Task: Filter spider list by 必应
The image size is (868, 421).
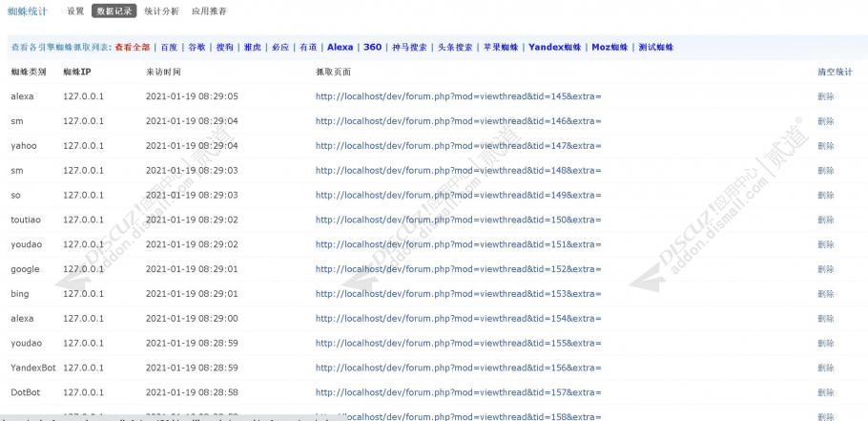Action: [x=280, y=47]
